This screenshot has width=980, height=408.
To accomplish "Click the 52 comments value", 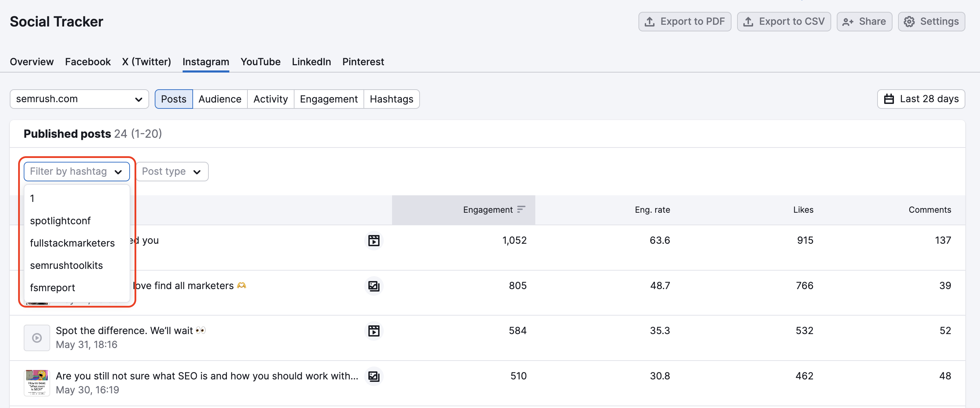I will [x=945, y=331].
